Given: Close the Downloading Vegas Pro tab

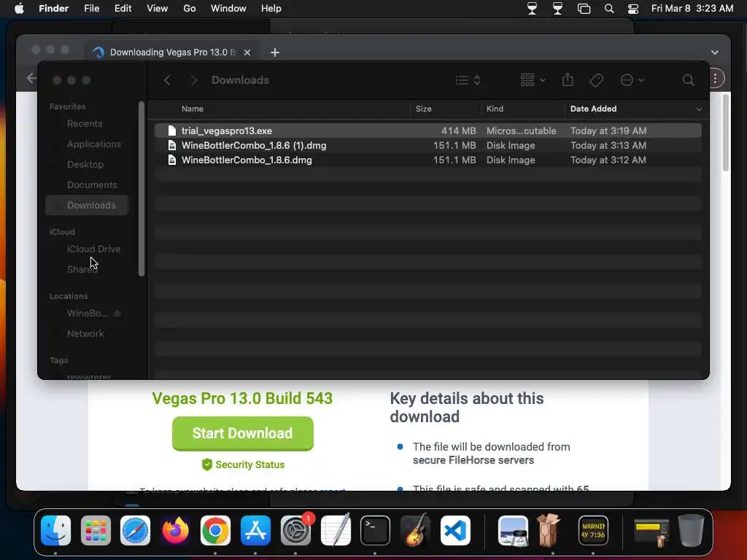Looking at the screenshot, I should tap(247, 52).
